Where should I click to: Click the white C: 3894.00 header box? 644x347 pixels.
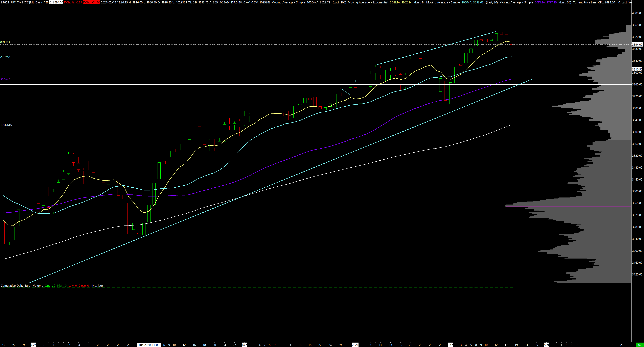[56, 2]
